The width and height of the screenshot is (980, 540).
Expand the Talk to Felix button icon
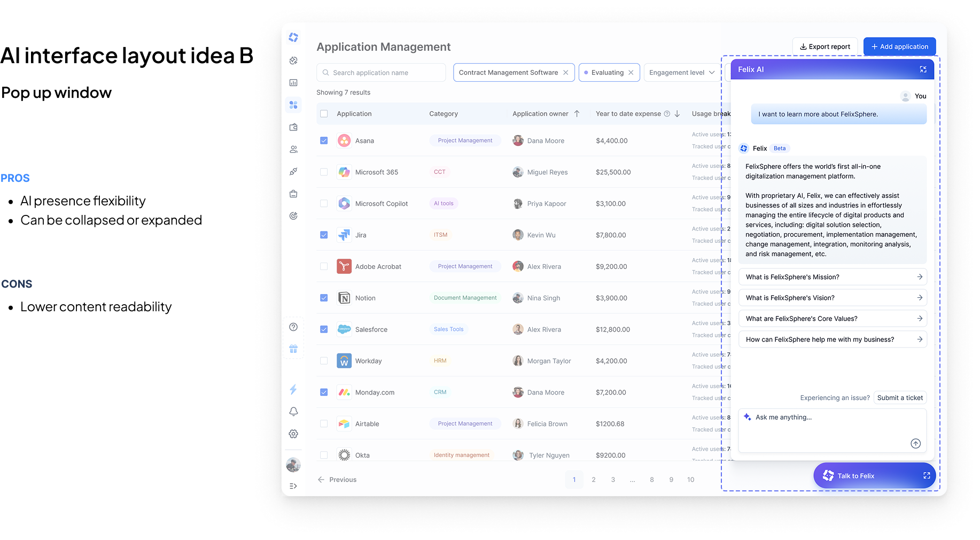click(x=927, y=475)
